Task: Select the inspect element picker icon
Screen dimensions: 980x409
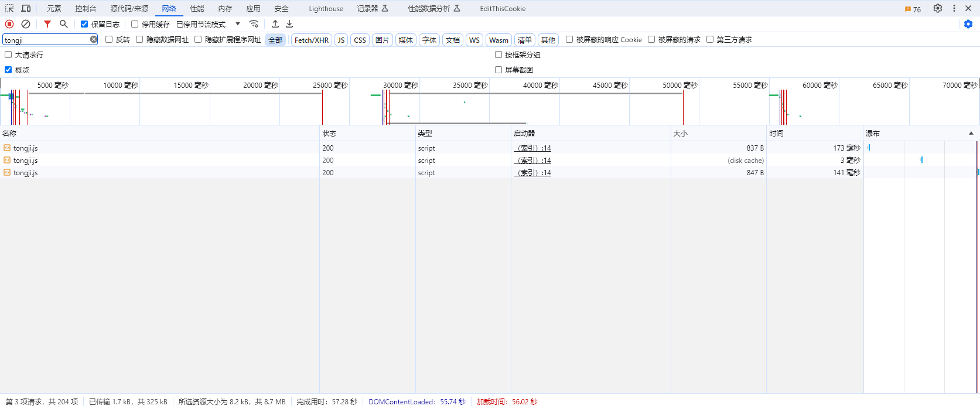Action: 9,8
